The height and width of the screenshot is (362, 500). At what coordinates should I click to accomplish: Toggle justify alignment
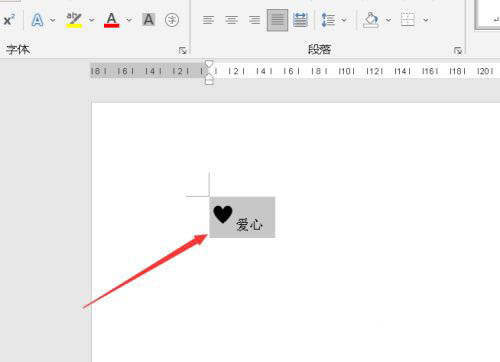(x=277, y=20)
